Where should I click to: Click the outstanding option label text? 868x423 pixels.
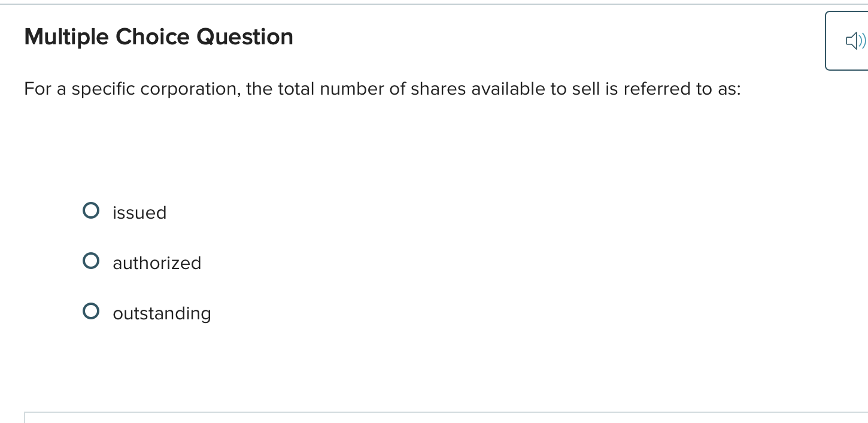pyautogui.click(x=162, y=313)
